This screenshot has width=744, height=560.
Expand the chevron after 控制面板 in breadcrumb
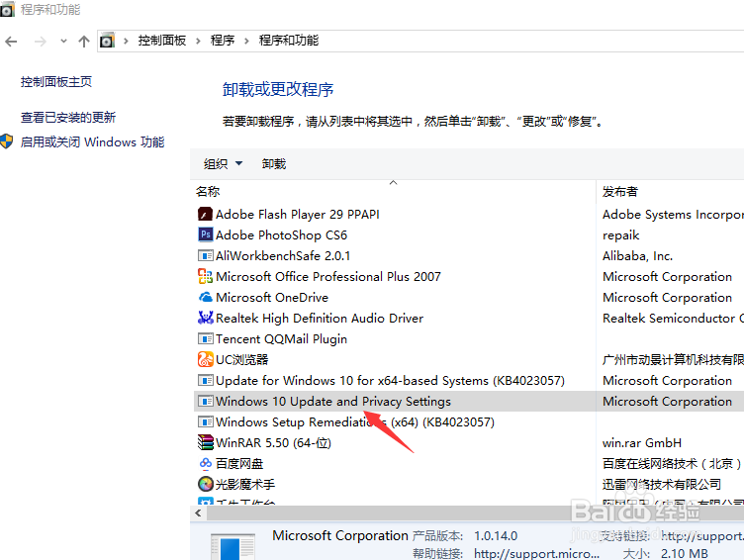coord(198,41)
